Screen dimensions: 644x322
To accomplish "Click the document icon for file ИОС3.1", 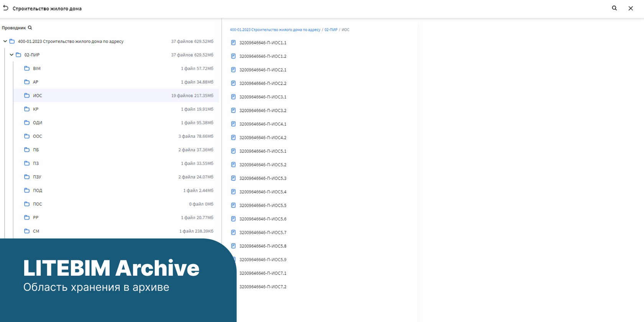I will (233, 97).
